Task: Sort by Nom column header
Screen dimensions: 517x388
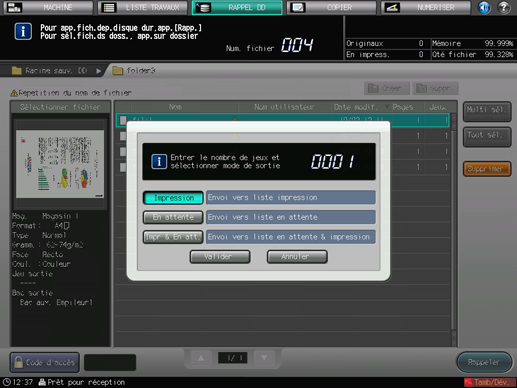Action: 175,107
